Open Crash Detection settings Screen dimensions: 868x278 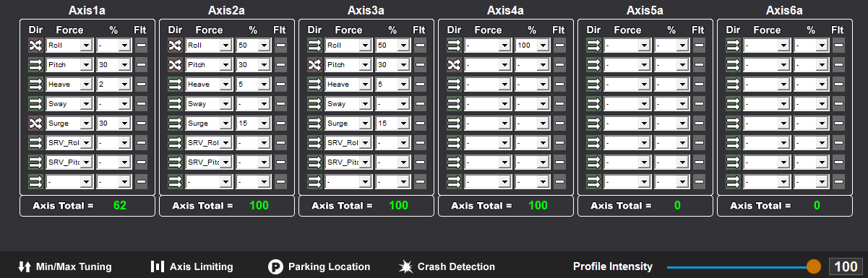pos(447,266)
